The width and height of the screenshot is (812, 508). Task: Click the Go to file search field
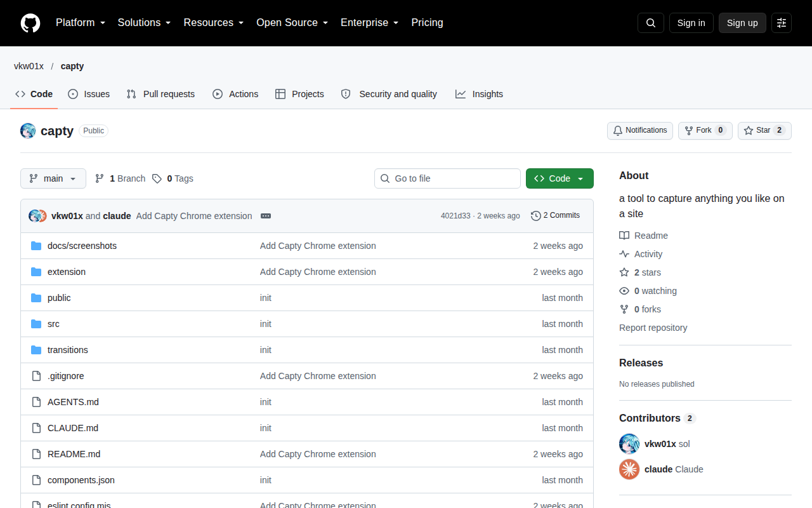click(447, 178)
